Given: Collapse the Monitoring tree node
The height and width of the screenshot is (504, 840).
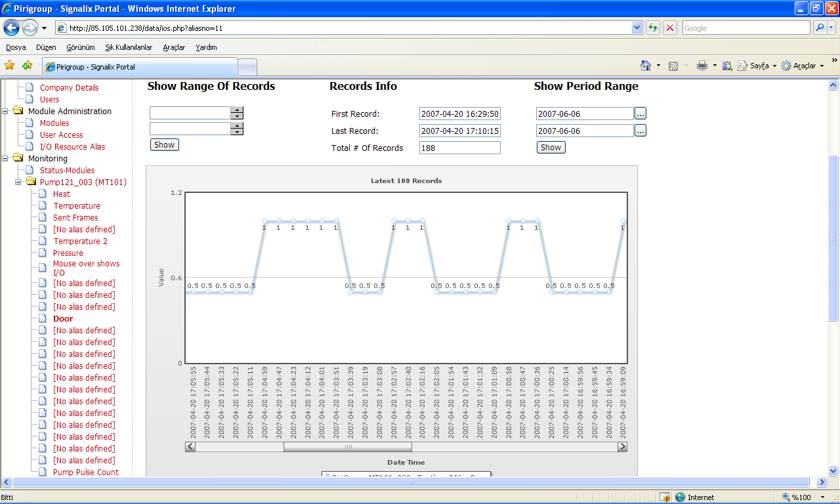Looking at the screenshot, I should click(6, 158).
